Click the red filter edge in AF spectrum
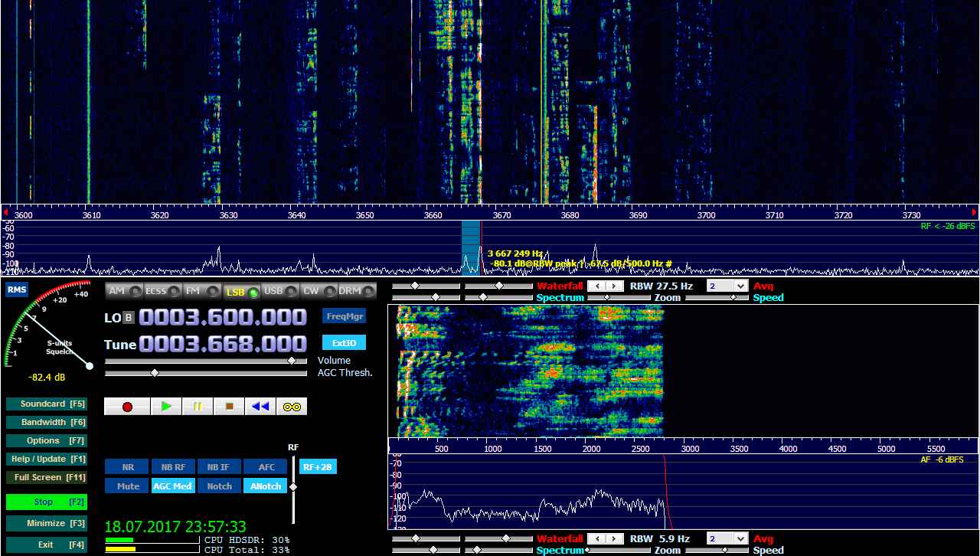The height and width of the screenshot is (556, 980). (667, 490)
